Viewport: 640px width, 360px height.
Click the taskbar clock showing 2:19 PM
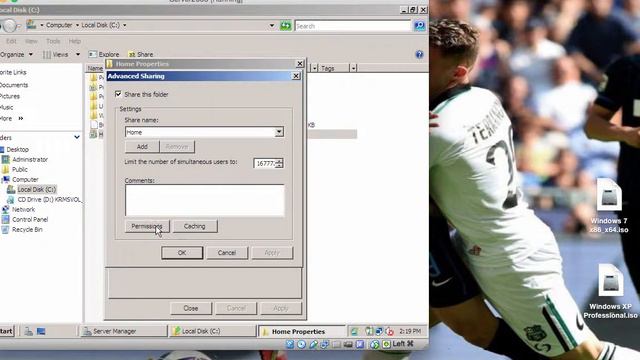pos(410,331)
